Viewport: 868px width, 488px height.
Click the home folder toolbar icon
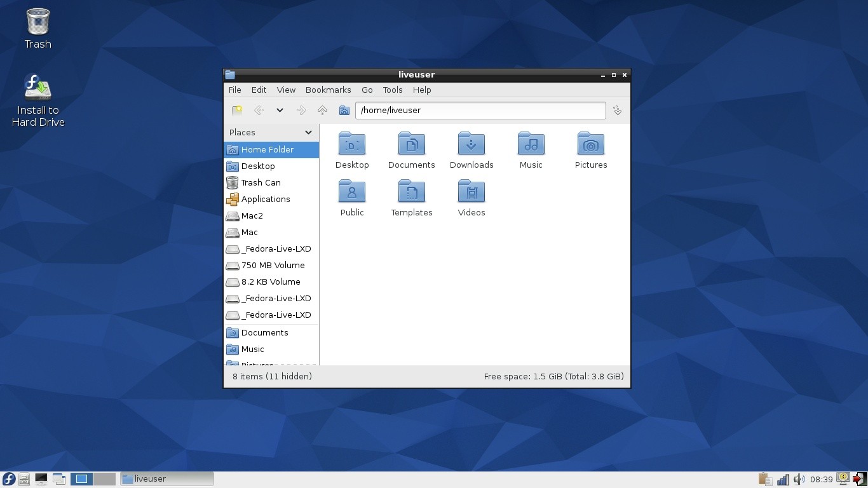[344, 111]
